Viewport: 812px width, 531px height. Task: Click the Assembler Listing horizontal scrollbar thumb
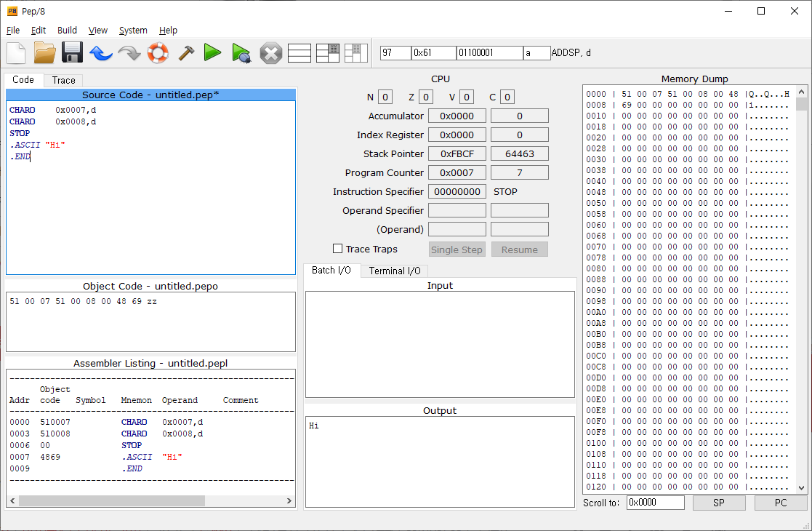pos(112,501)
